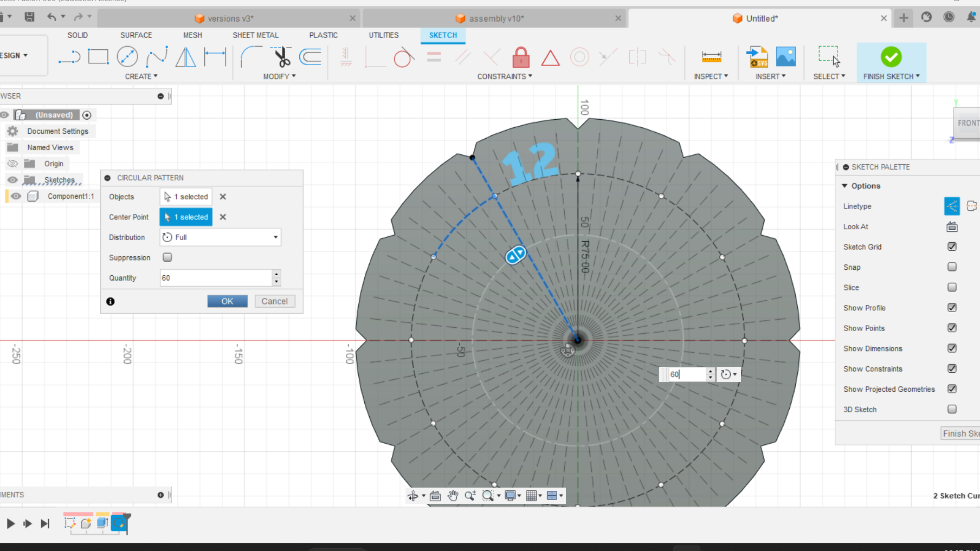The width and height of the screenshot is (980, 551).
Task: Increase Quantity using the stepper arrow
Action: pos(276,275)
